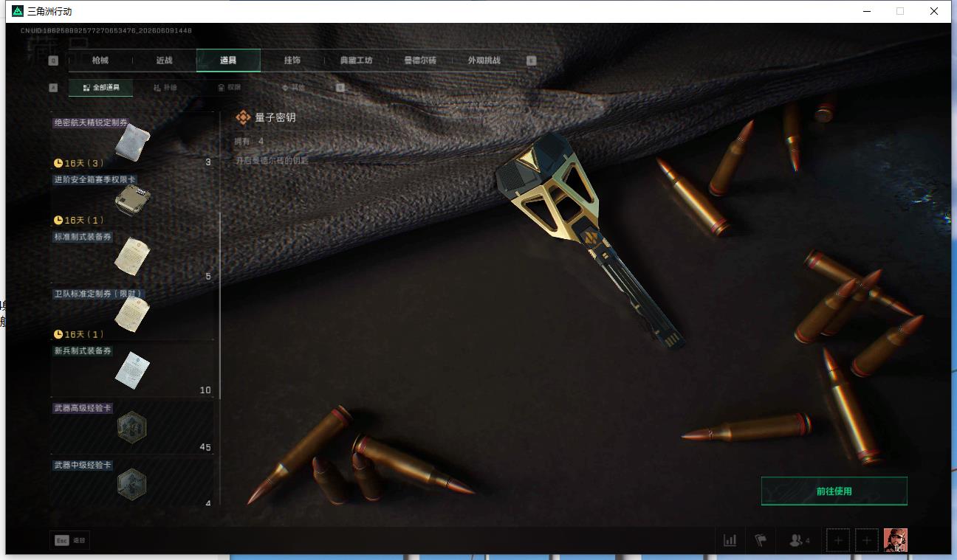Click the 量子密钥 title icon
Screen dimensions: 957x560
tap(243, 117)
